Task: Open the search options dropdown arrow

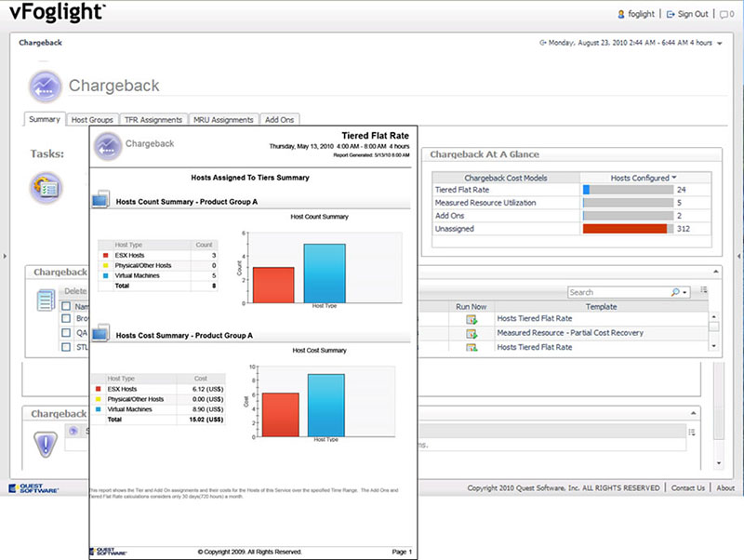Action: point(684,293)
